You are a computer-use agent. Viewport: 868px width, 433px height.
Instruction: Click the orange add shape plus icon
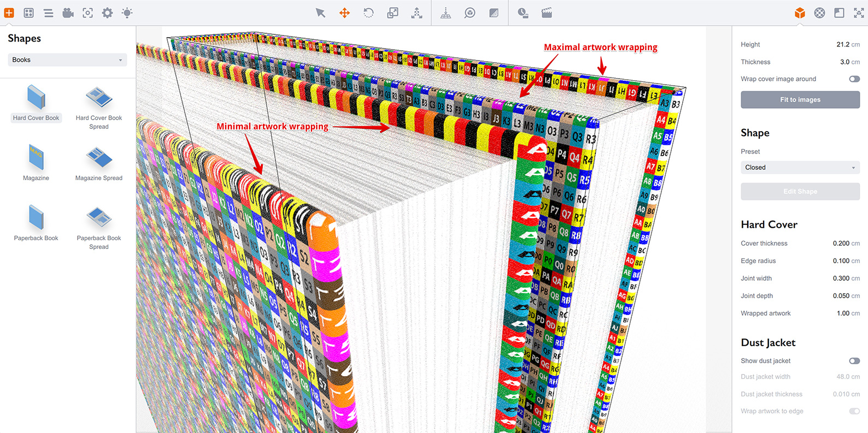point(9,13)
